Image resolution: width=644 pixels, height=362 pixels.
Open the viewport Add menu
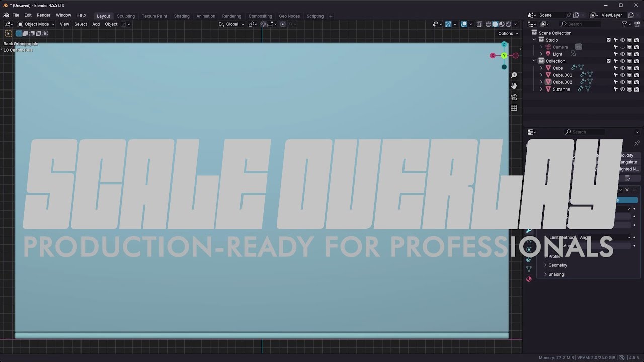tap(96, 24)
